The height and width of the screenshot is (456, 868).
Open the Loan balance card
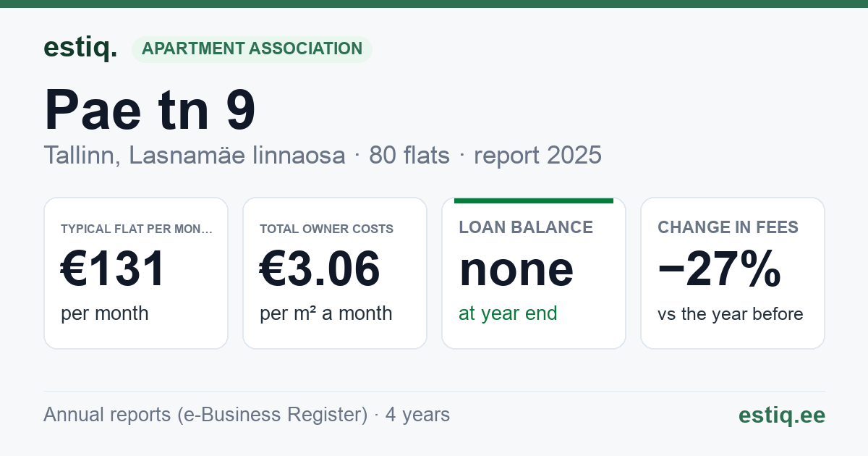click(534, 273)
